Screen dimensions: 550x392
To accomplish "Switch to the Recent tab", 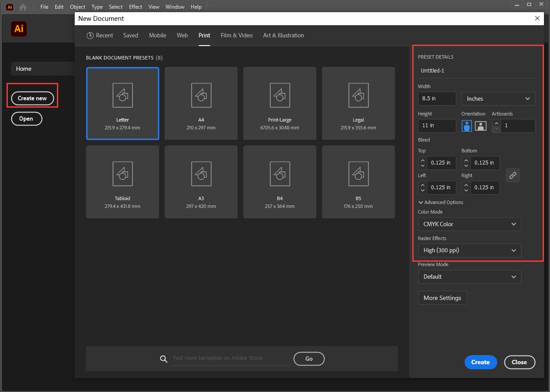I will coord(99,36).
